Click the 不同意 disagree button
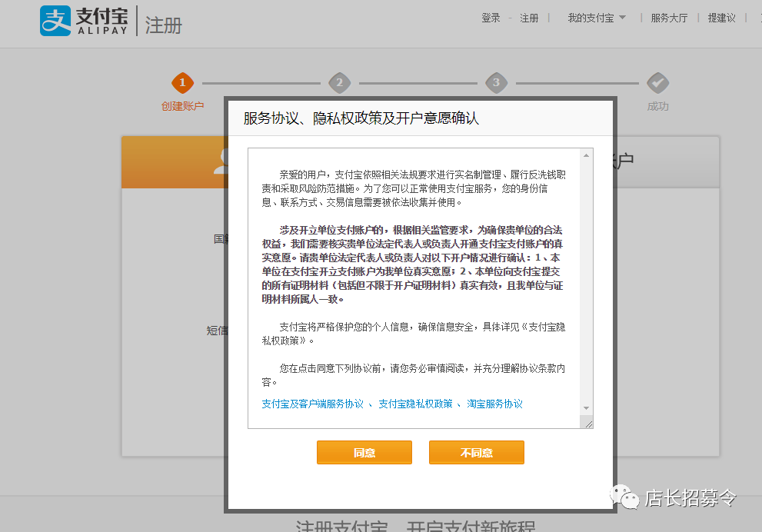762x532 pixels. pos(477,452)
